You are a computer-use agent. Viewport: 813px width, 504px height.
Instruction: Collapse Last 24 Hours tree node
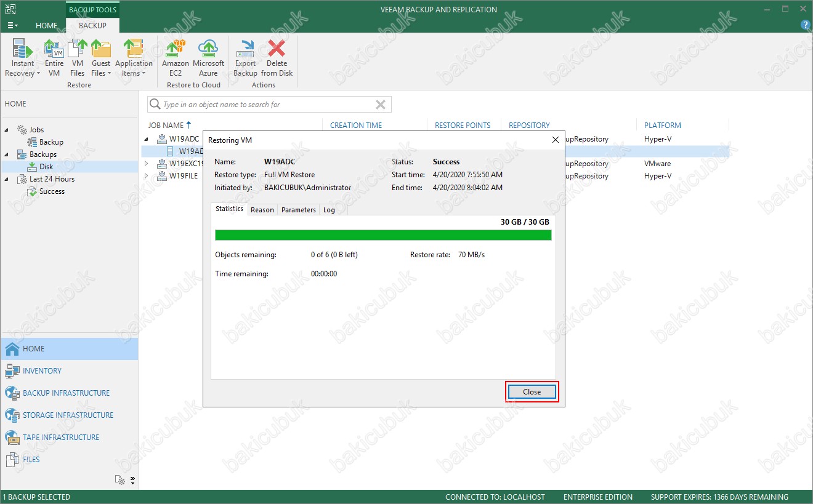coord(7,179)
